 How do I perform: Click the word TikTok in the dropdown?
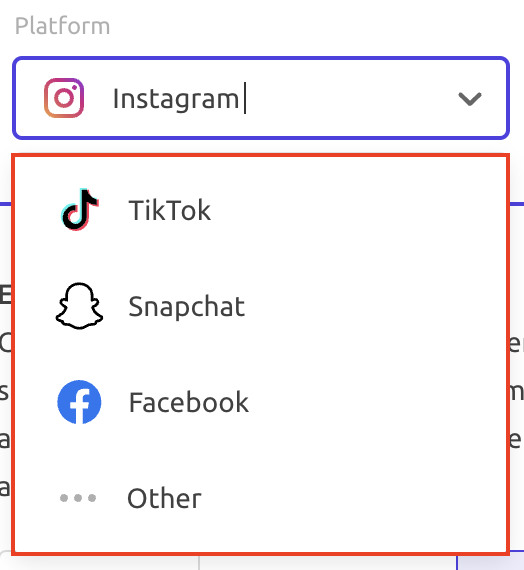click(x=169, y=210)
